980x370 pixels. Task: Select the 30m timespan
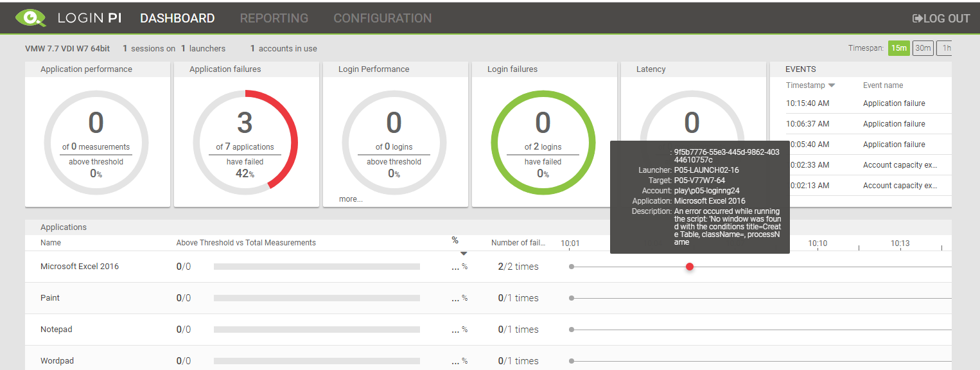[x=923, y=48]
